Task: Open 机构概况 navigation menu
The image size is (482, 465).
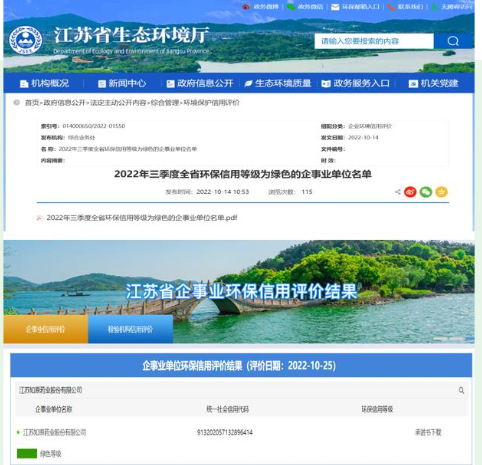Action: click(44, 83)
